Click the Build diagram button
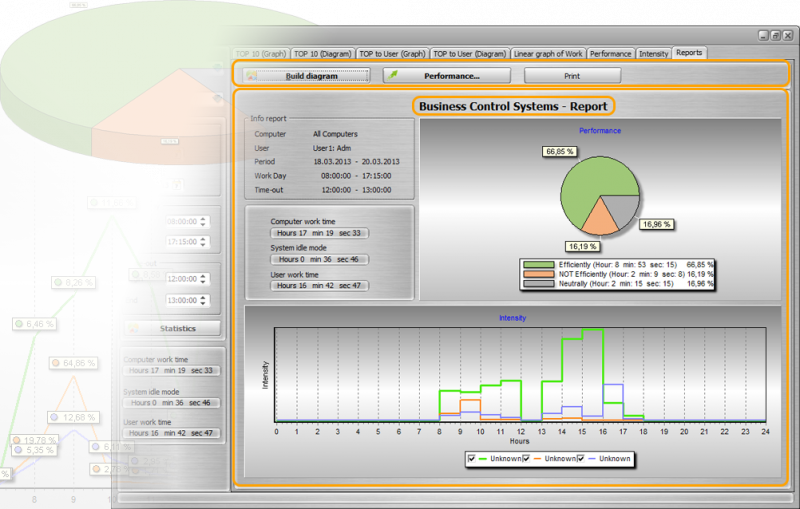 (306, 76)
